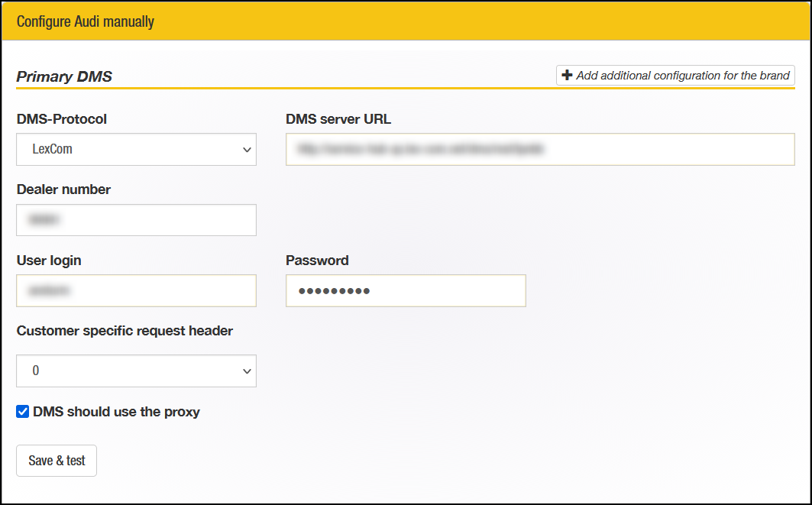Image resolution: width=812 pixels, height=505 pixels.
Task: Select the User login text box
Action: 136,291
